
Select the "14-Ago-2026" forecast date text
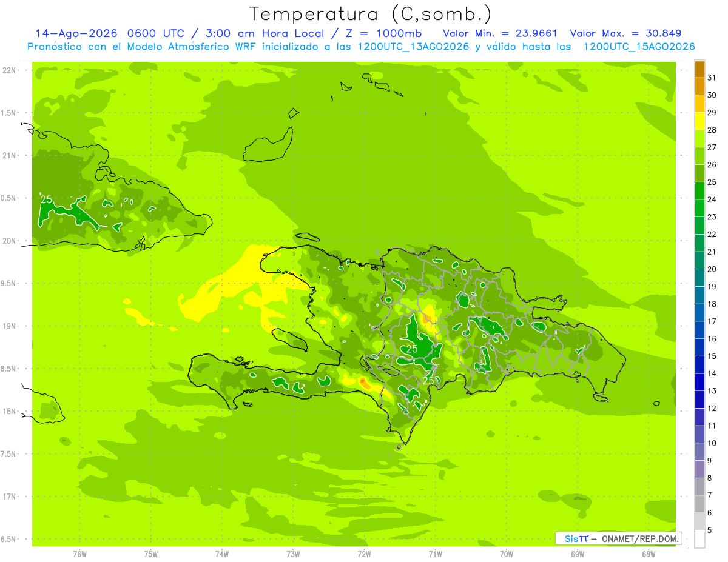tap(76, 33)
